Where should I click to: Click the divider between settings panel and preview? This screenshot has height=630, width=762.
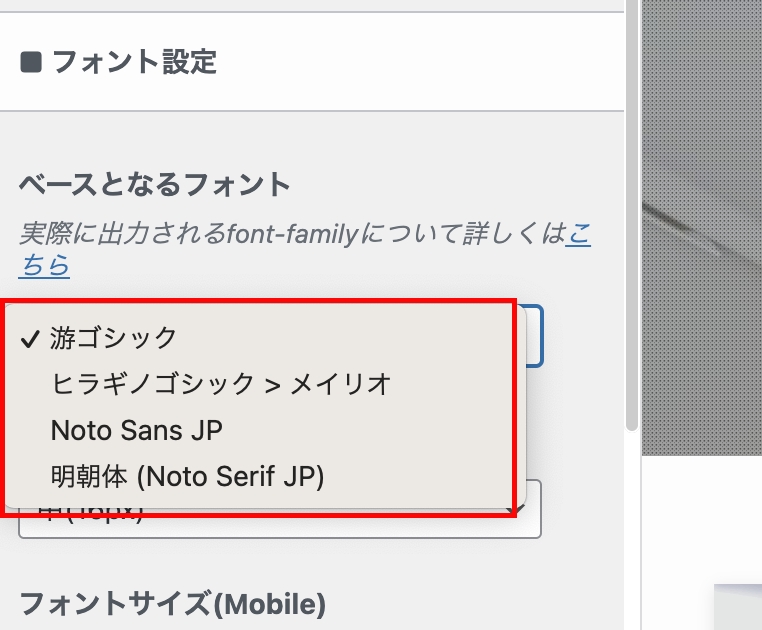tap(641, 300)
